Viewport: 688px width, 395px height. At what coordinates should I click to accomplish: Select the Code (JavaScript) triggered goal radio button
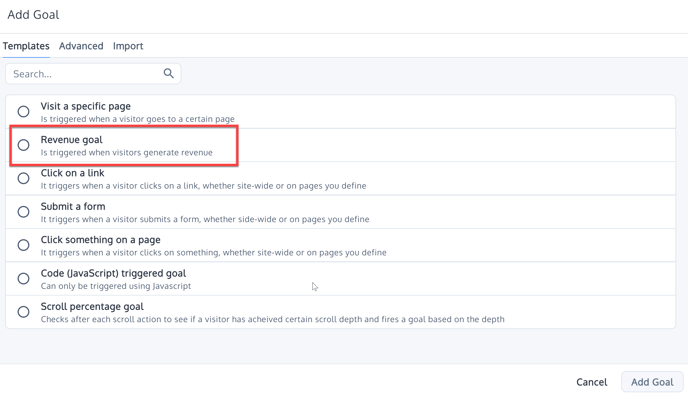[24, 278]
